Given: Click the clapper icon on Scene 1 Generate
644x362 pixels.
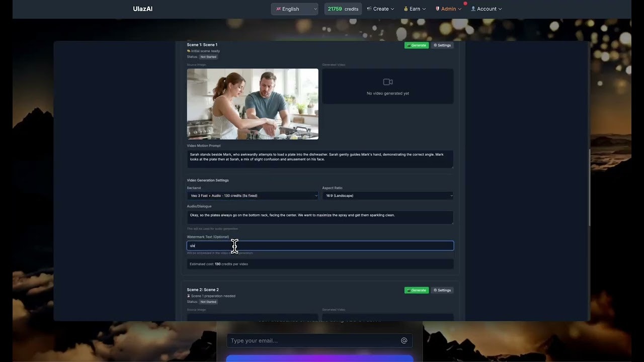Looking at the screenshot, I should coord(409,45).
